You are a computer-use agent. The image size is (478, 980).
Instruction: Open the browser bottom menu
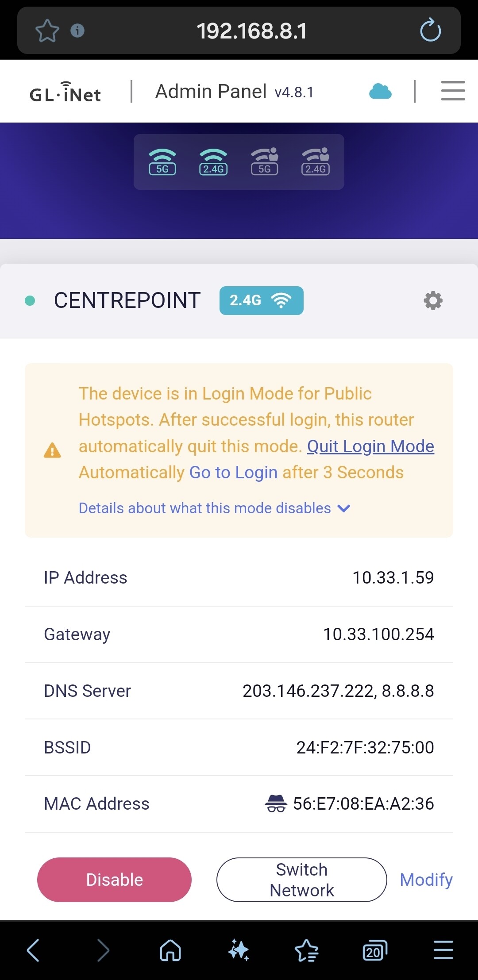(x=443, y=950)
